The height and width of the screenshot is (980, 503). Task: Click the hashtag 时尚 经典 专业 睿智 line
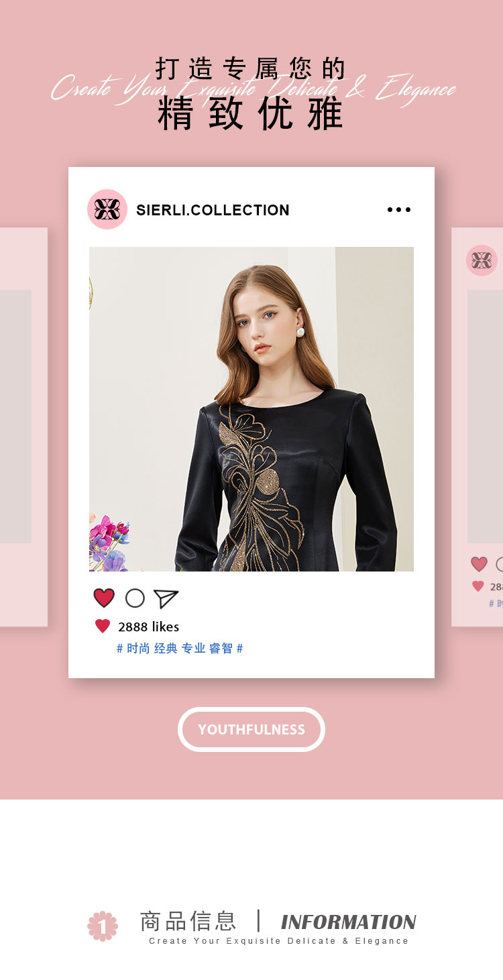(180, 648)
